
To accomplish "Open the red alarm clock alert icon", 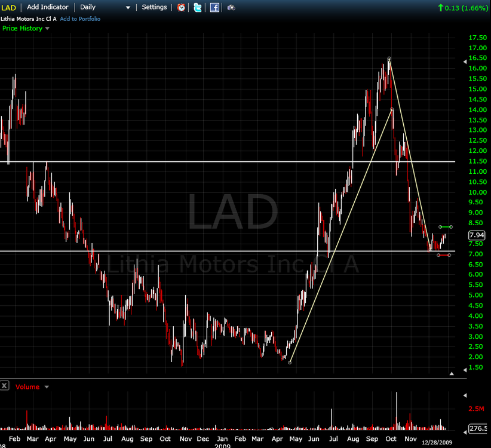I will click(x=181, y=8).
